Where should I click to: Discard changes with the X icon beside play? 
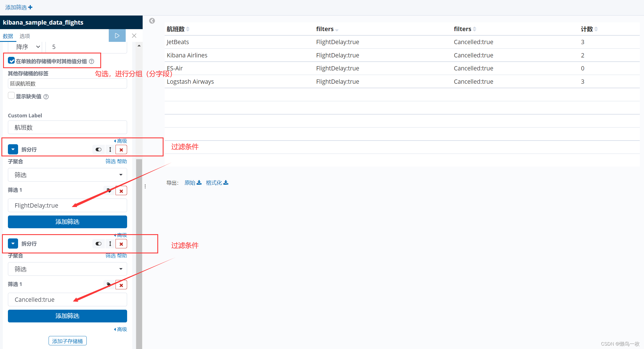coord(134,36)
